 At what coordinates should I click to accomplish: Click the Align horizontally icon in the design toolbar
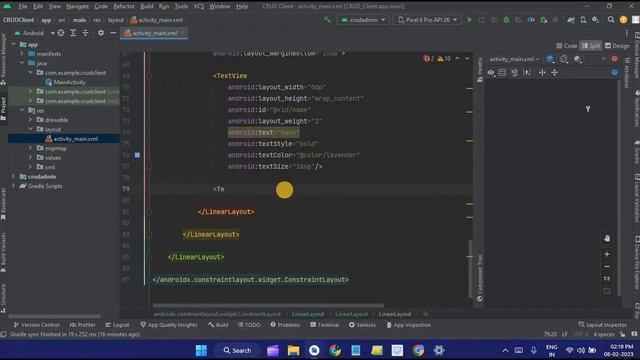542,73
